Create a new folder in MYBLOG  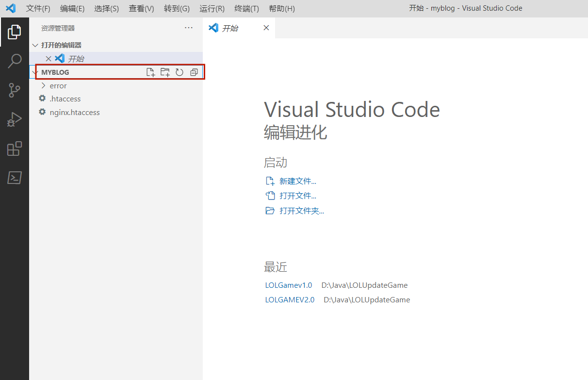(165, 72)
